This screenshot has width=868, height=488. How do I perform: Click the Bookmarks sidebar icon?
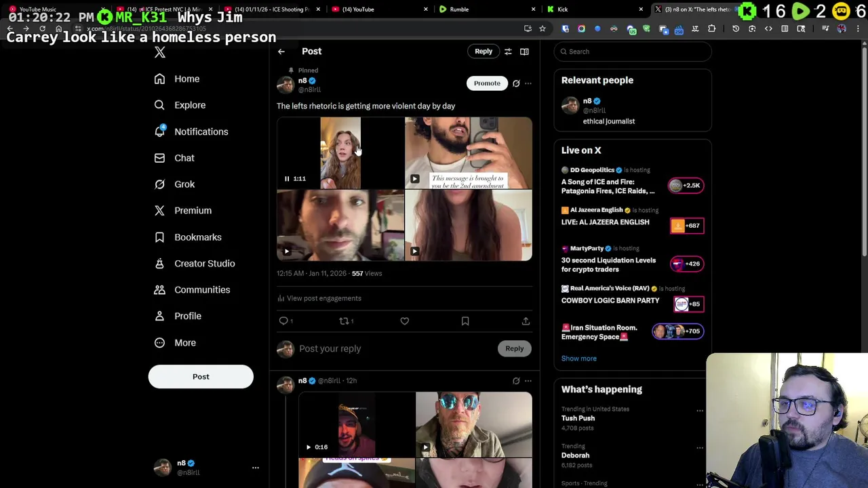(x=159, y=237)
